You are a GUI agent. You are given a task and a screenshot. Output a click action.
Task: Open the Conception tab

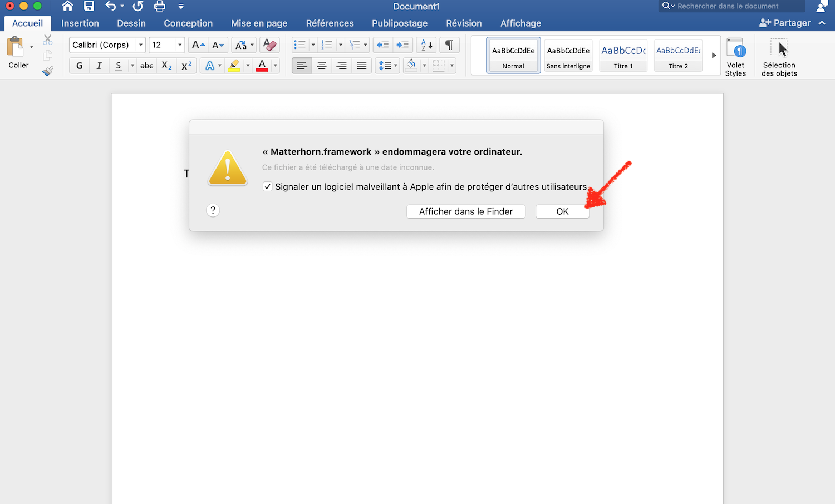tap(188, 23)
